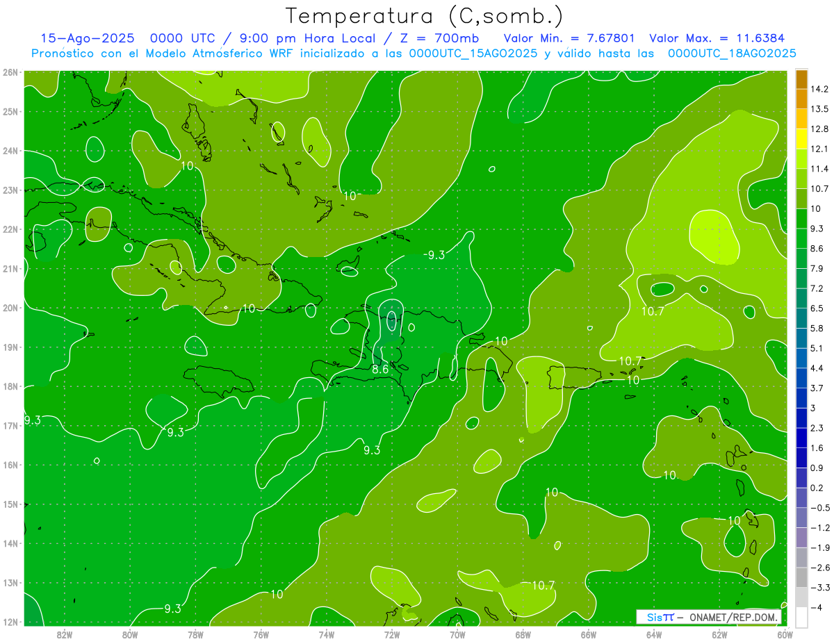Click the lime legend swatch between 11.4 and 12.1
The height and width of the screenshot is (644, 834).
[802, 158]
